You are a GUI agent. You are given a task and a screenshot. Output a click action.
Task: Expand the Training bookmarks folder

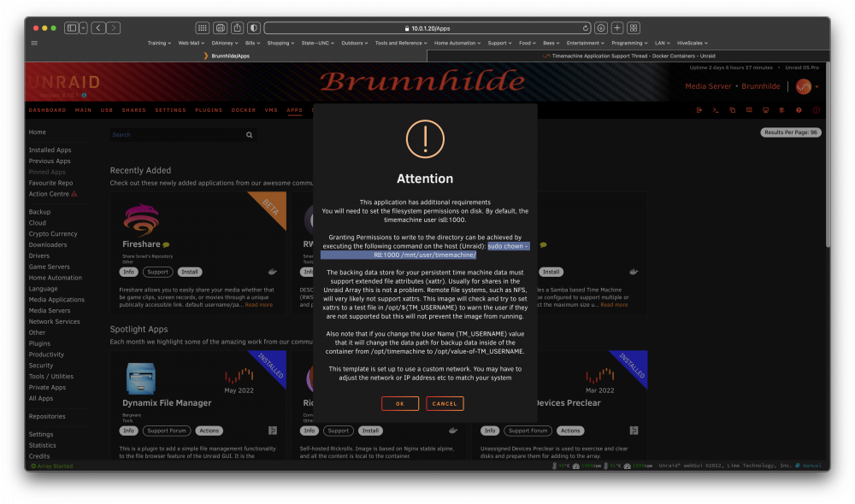[159, 43]
